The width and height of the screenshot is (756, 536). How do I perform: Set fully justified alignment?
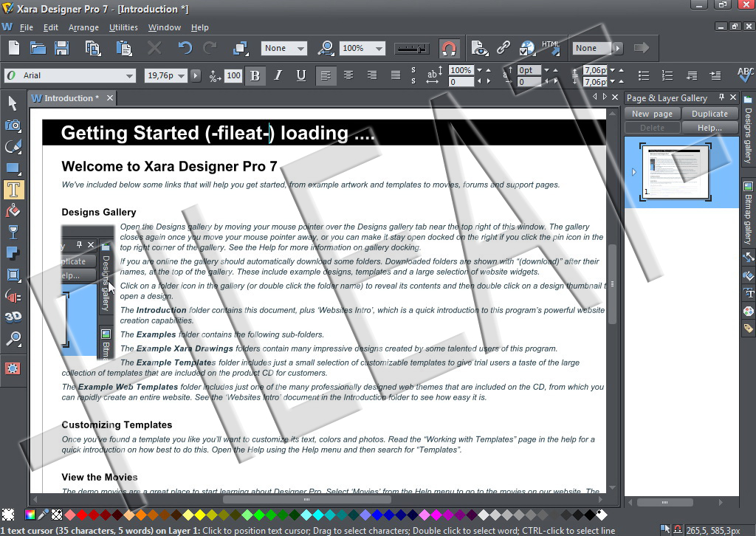coord(396,75)
